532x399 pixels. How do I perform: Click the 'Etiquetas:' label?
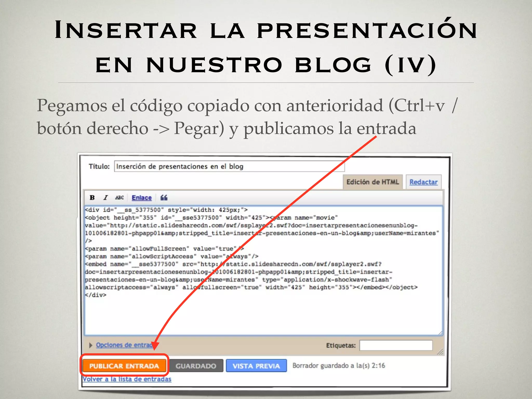point(341,345)
